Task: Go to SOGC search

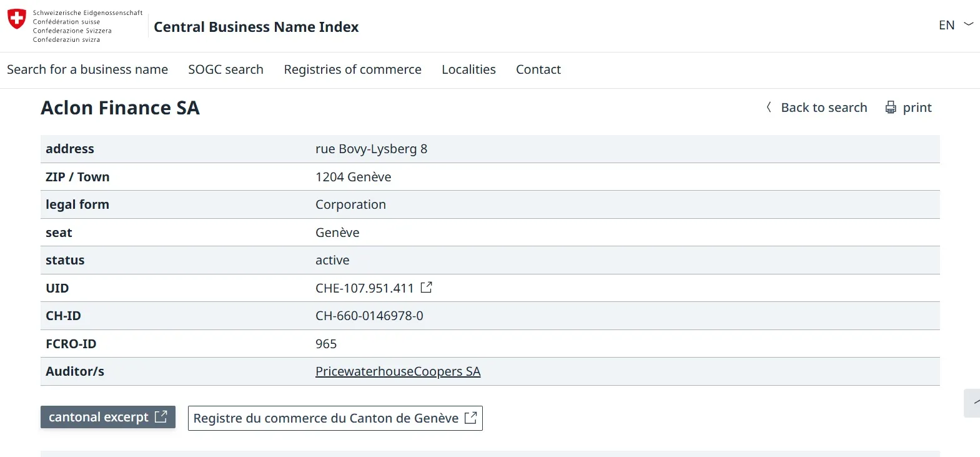Action: 225,69
